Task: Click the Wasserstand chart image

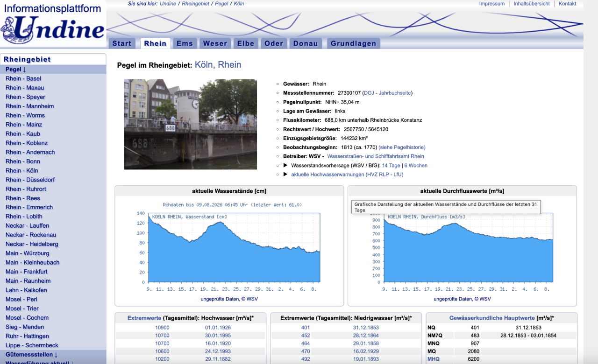Action: [229, 247]
